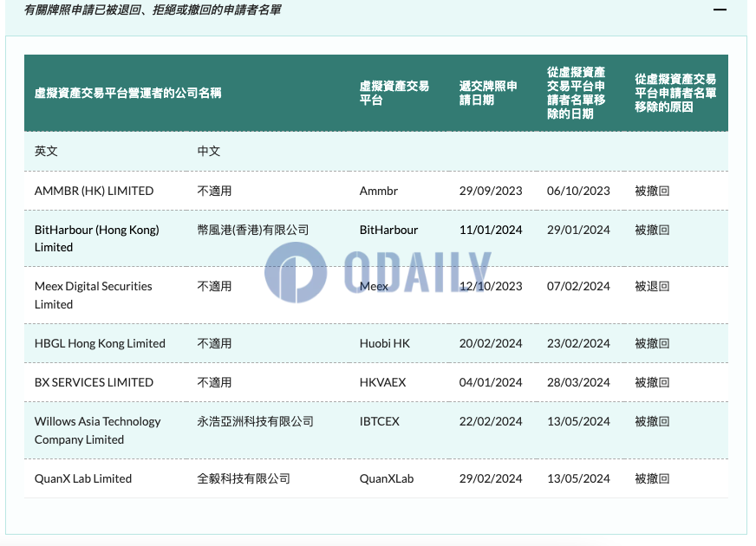This screenshot has height=546, width=756.
Task: Click the 22/02/2024 submission date
Action: 491,422
